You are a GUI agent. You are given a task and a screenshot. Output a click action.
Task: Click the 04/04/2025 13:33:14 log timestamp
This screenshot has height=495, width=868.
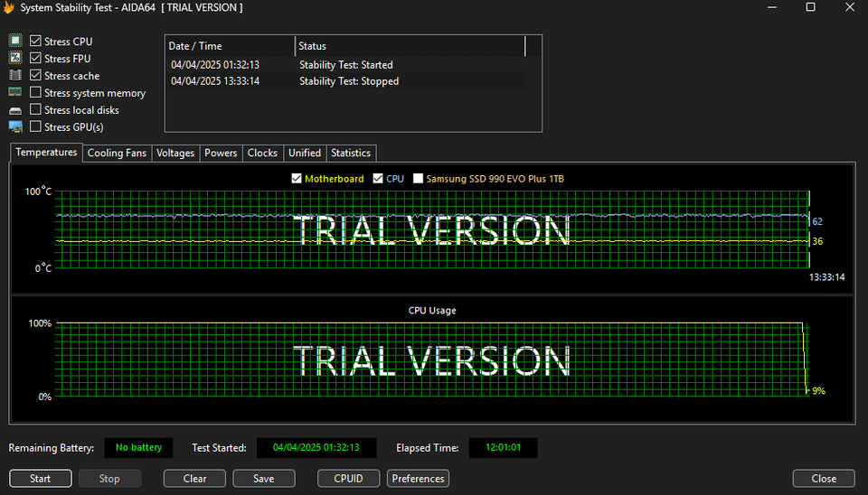click(x=215, y=81)
